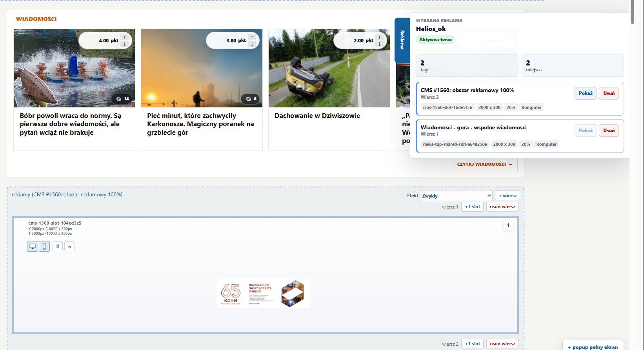Add a row with + wiersz button
The image size is (644, 350).
pos(508,196)
